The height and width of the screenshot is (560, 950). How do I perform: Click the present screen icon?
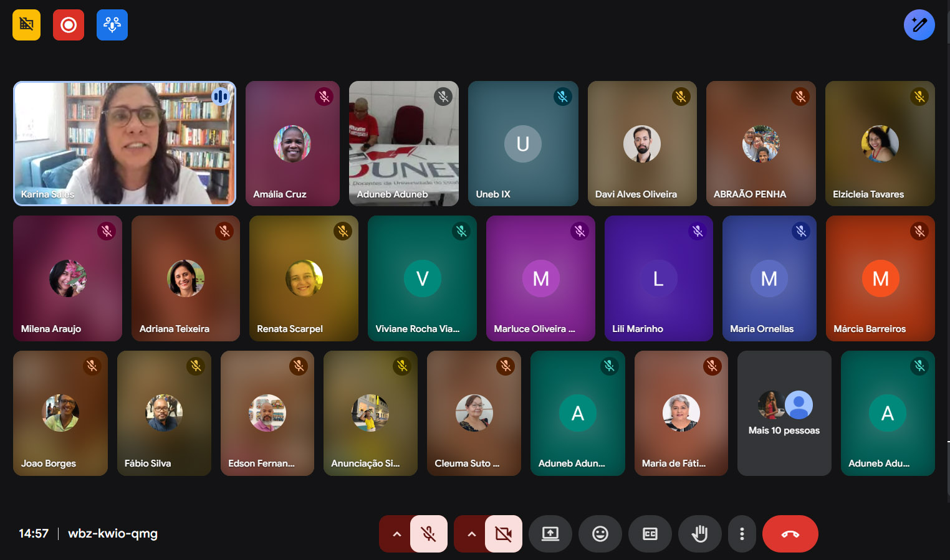click(x=550, y=534)
